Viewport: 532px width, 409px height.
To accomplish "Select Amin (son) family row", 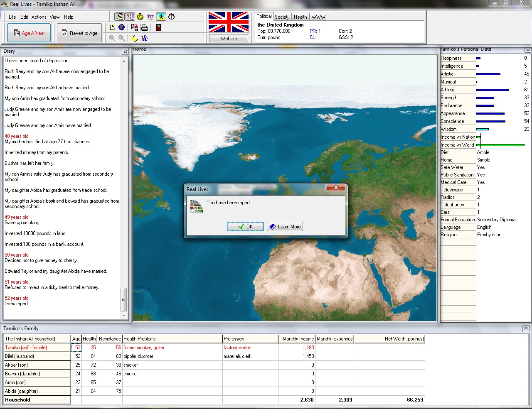I will point(214,382).
